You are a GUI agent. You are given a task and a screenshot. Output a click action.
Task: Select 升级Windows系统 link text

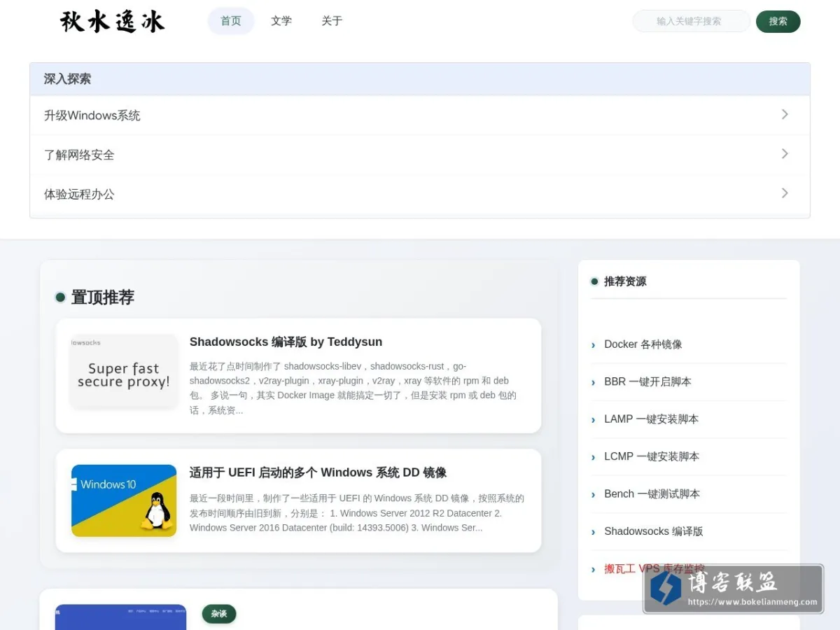(x=92, y=115)
